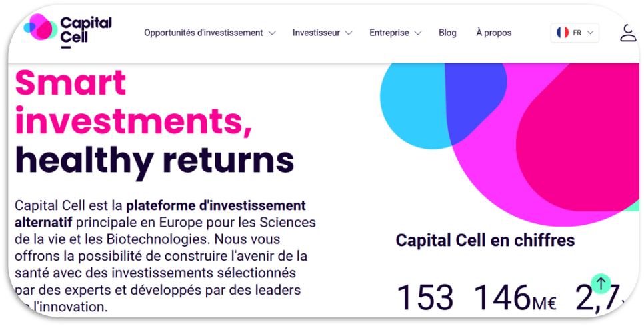This screenshot has width=644, height=326.
Task: Go to the Blog menu item
Action: pos(447,33)
